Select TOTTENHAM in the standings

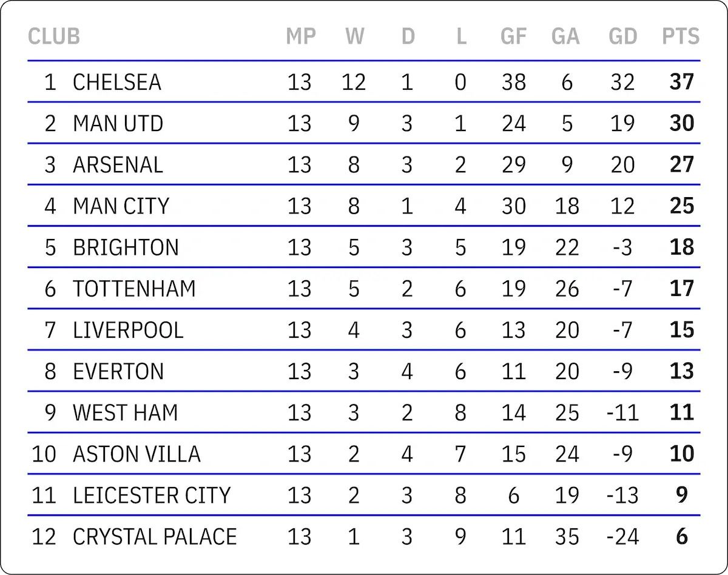click(x=135, y=288)
